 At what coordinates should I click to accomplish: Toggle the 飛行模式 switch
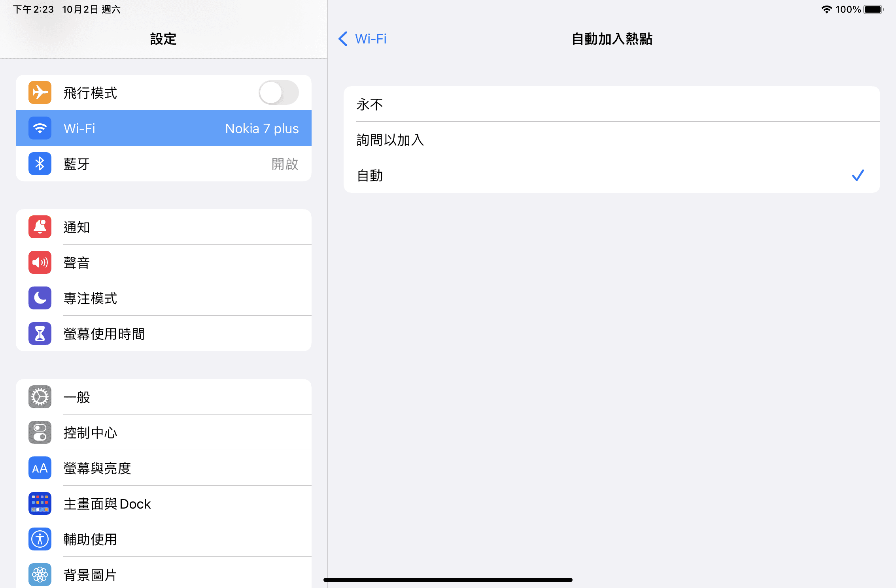coord(279,92)
